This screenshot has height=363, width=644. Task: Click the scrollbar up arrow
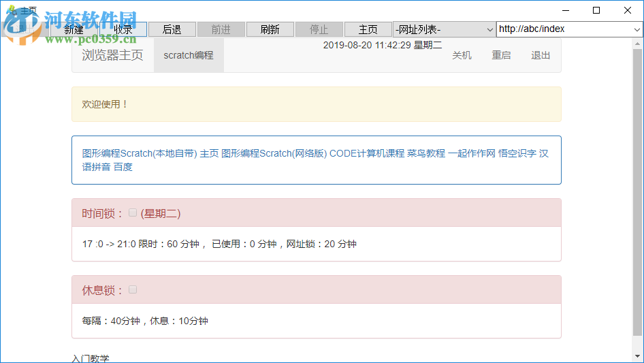[x=637, y=43]
